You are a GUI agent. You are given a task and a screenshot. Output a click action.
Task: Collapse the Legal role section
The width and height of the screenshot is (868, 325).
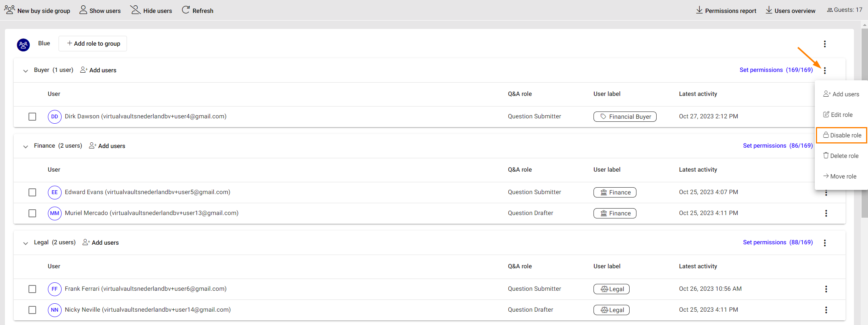(x=25, y=243)
